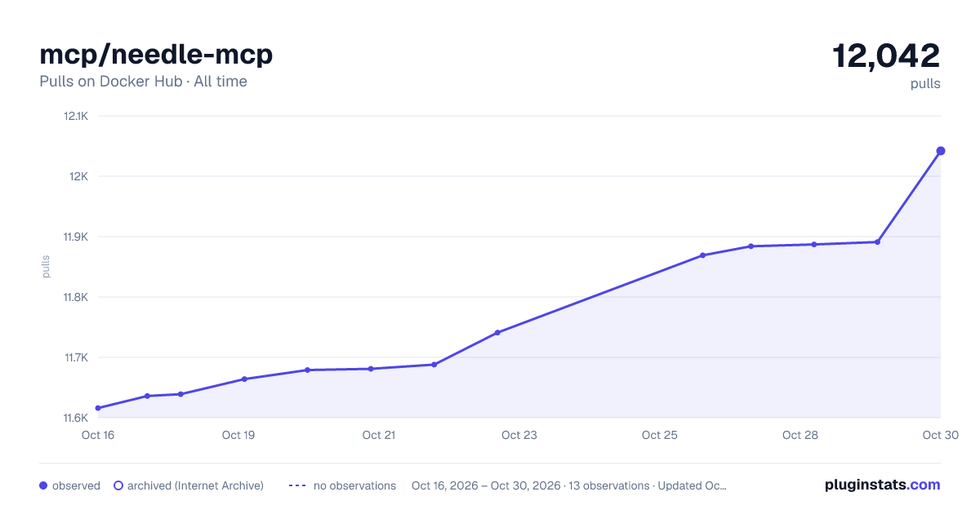The height and width of the screenshot is (514, 980).
Task: Click the data point above Oct 21
Action: pos(371,369)
